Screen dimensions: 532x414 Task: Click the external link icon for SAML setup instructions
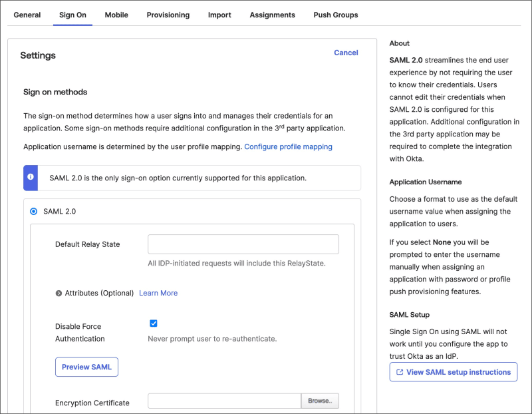pyautogui.click(x=399, y=372)
